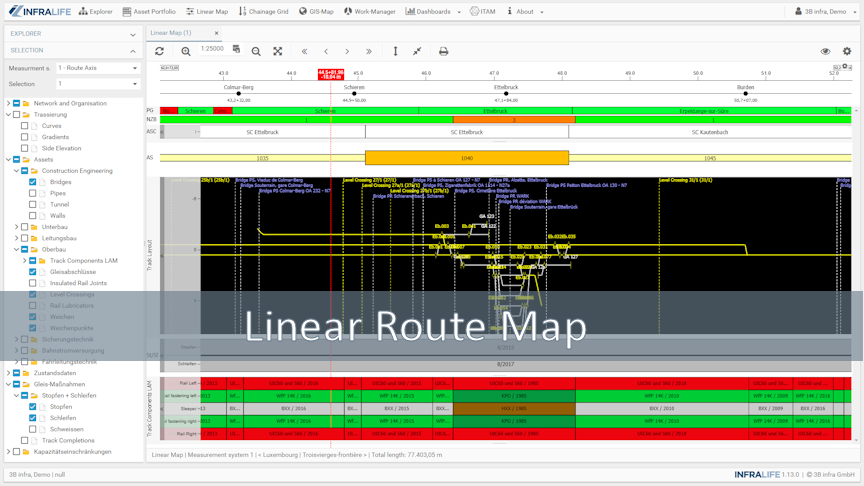The image size is (864, 486).
Task: Toggle visibility with the eye icon
Action: [825, 51]
